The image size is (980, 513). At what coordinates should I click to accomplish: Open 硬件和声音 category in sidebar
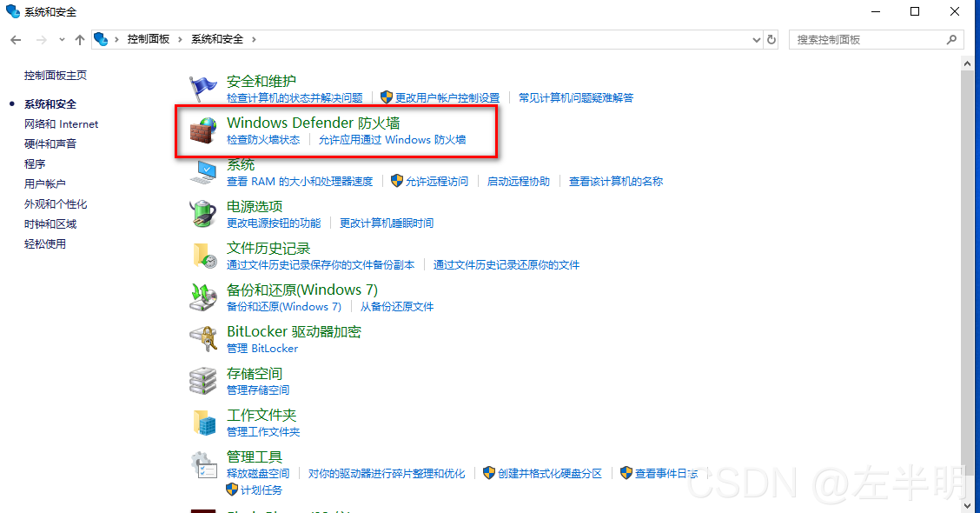[50, 143]
